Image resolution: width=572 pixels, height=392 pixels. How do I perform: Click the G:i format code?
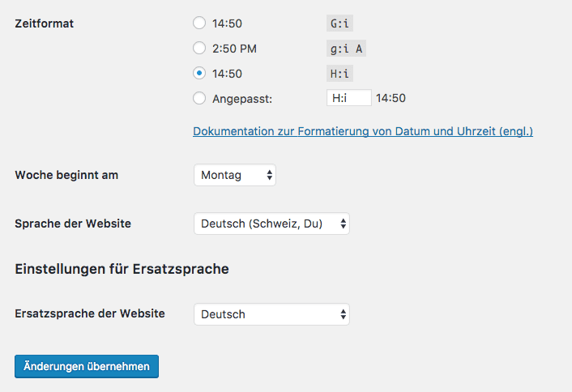click(340, 23)
